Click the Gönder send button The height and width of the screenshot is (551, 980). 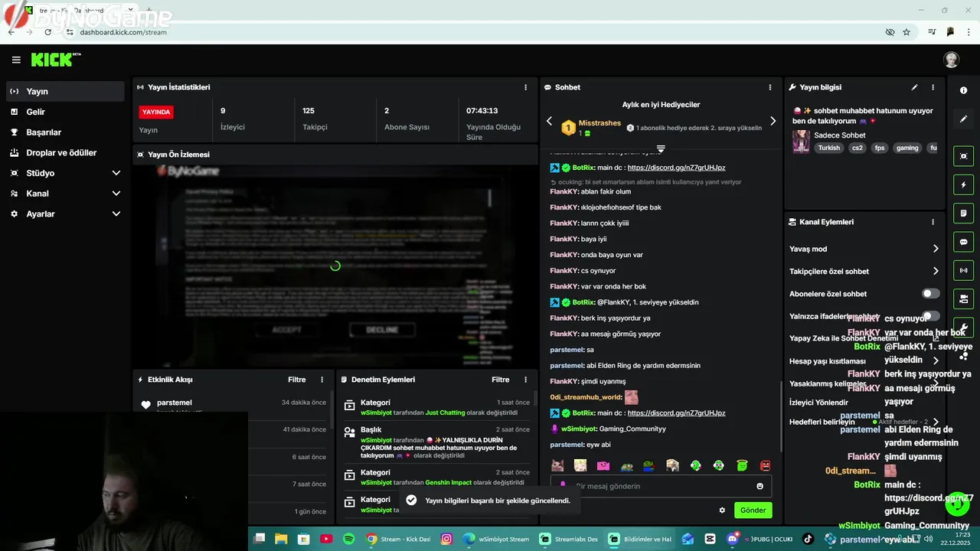tap(753, 510)
